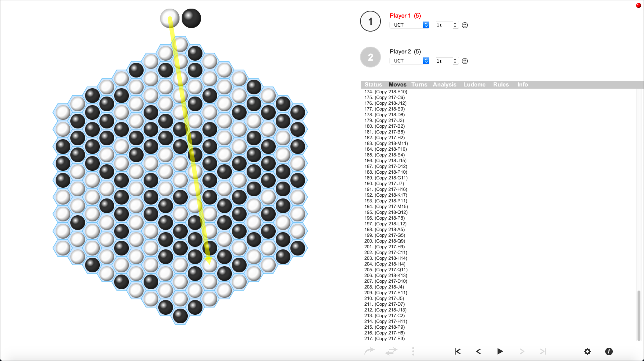The image size is (644, 361).
Task: Select the white piece in the hand
Action: coord(170,18)
